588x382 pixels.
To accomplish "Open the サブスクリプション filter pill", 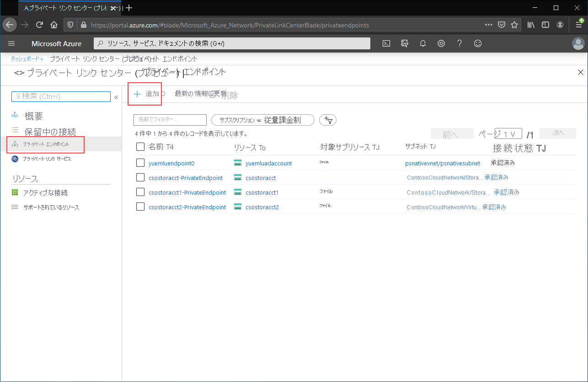I will 262,120.
